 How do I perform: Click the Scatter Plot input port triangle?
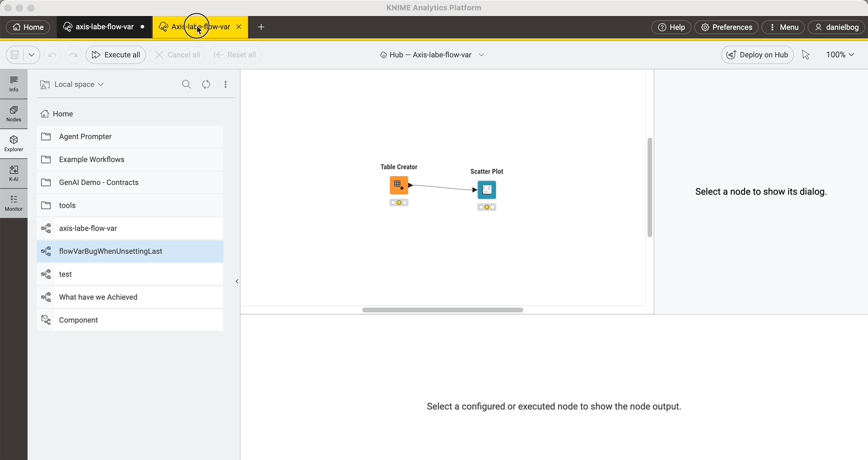tap(475, 190)
